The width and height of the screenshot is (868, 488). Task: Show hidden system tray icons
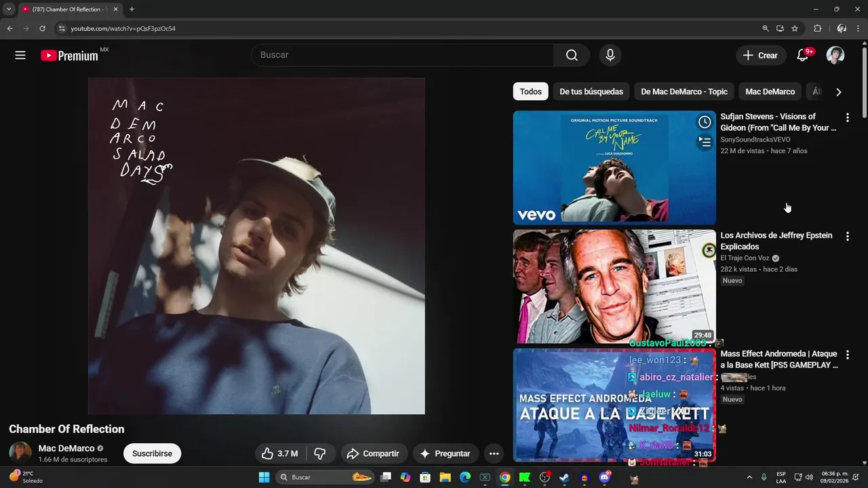pos(749,477)
